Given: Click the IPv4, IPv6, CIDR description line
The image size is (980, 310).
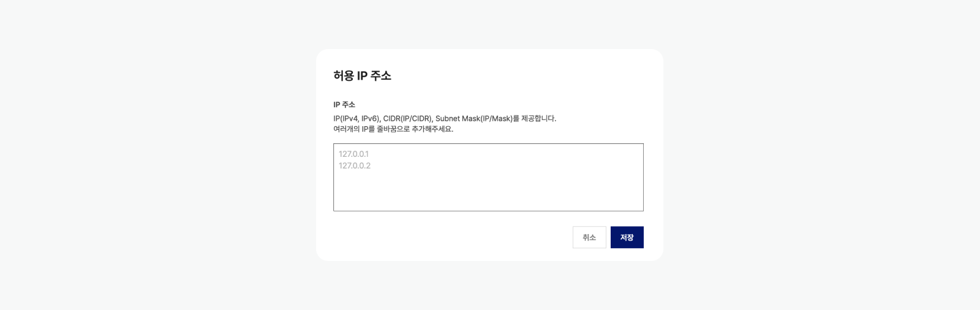Looking at the screenshot, I should pyautogui.click(x=444, y=118).
